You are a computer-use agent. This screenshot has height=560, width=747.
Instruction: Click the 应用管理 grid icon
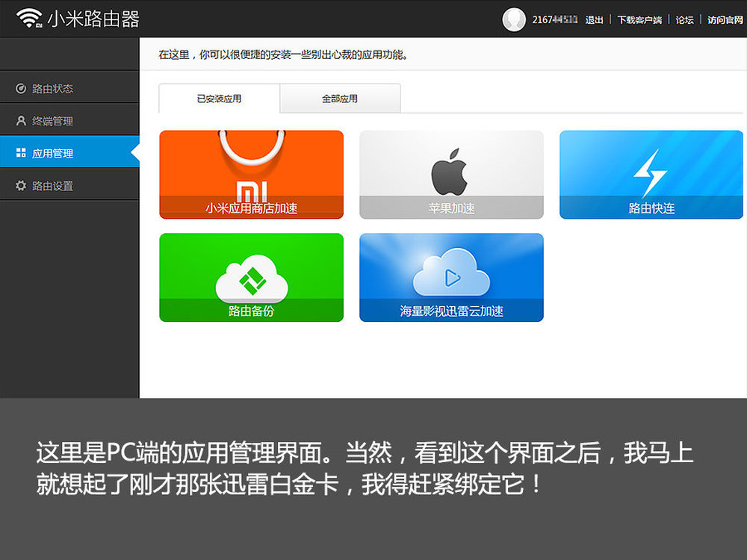pos(21,153)
